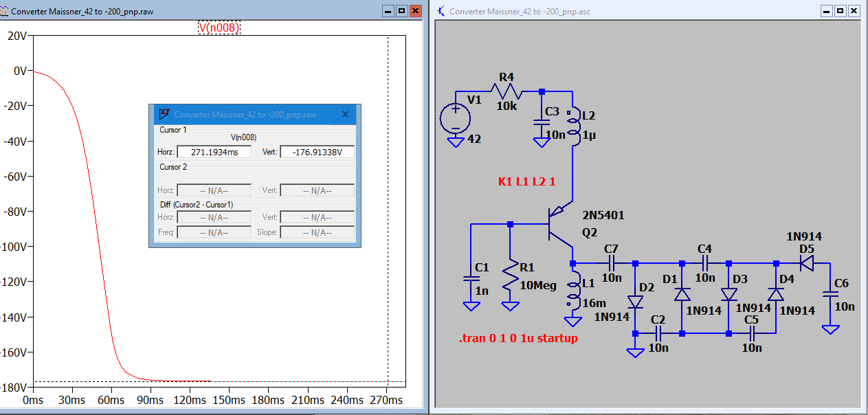Click the 90ms x-axis label
Viewport: 868px width, 415px height.
[x=149, y=401]
